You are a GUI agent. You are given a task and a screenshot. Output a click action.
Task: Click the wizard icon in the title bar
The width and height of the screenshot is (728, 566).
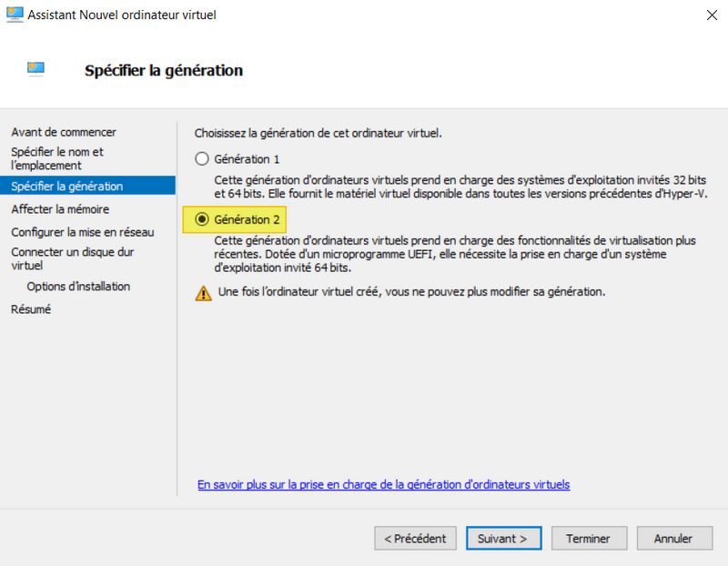14,15
